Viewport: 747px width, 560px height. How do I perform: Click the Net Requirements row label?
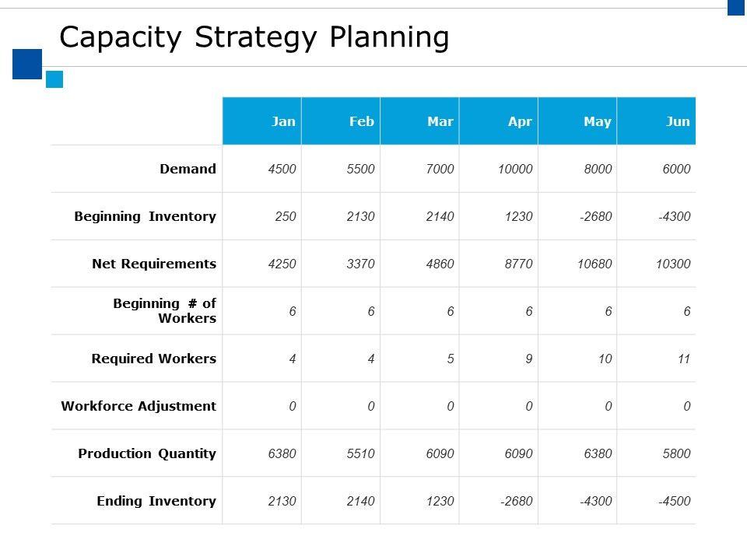pos(154,264)
